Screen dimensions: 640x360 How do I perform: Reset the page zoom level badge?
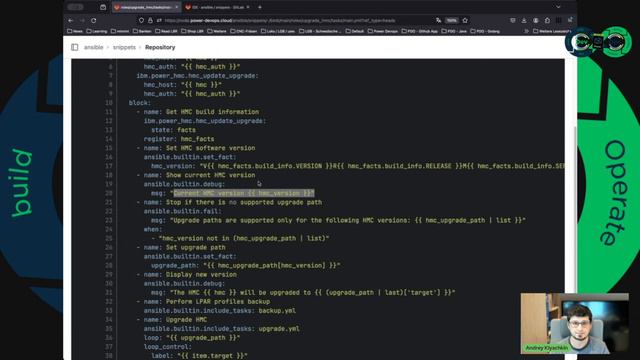pos(451,20)
